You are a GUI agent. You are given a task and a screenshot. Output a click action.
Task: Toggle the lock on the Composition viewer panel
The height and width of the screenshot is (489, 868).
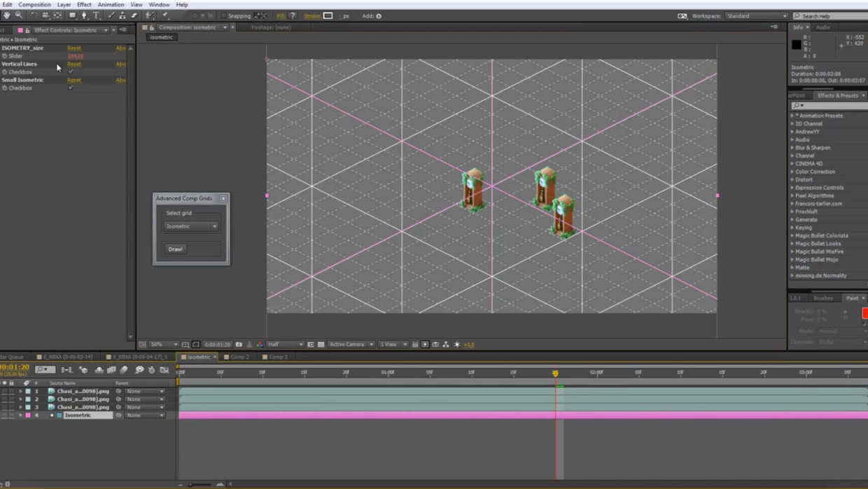pos(152,27)
